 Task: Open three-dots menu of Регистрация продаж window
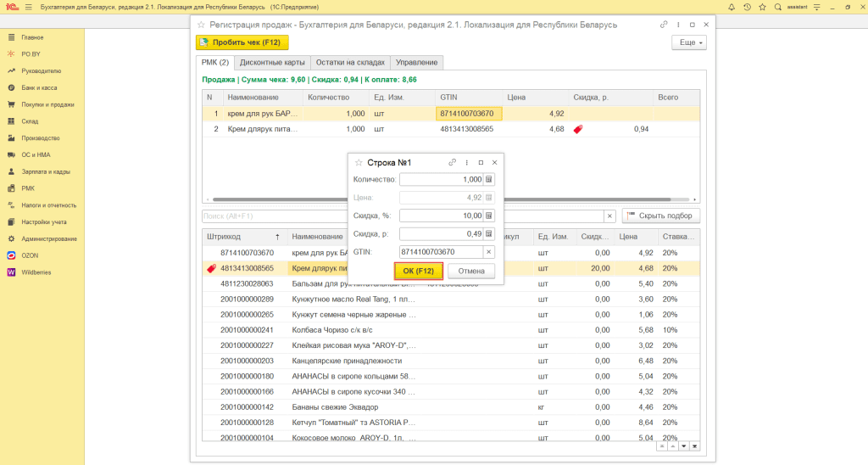point(678,25)
